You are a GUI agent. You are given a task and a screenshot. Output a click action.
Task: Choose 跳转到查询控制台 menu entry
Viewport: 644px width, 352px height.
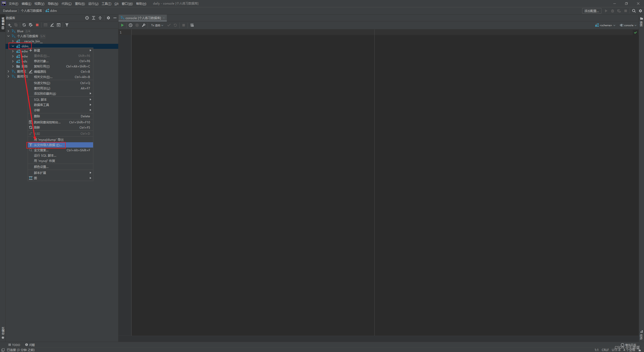pos(60,122)
